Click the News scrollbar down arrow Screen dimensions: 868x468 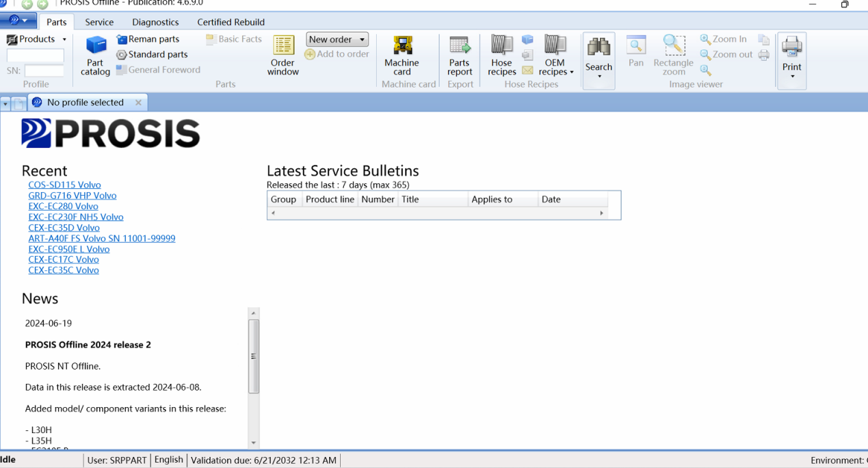click(254, 443)
